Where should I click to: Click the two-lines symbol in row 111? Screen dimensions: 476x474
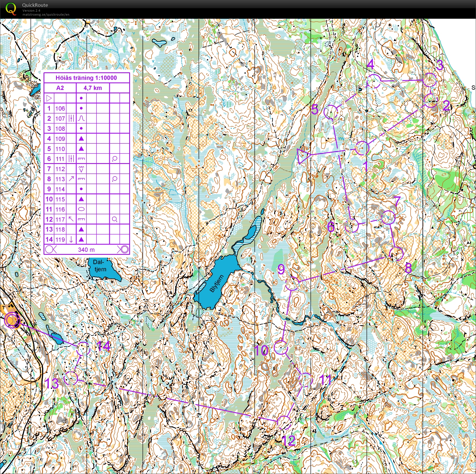coord(71,159)
